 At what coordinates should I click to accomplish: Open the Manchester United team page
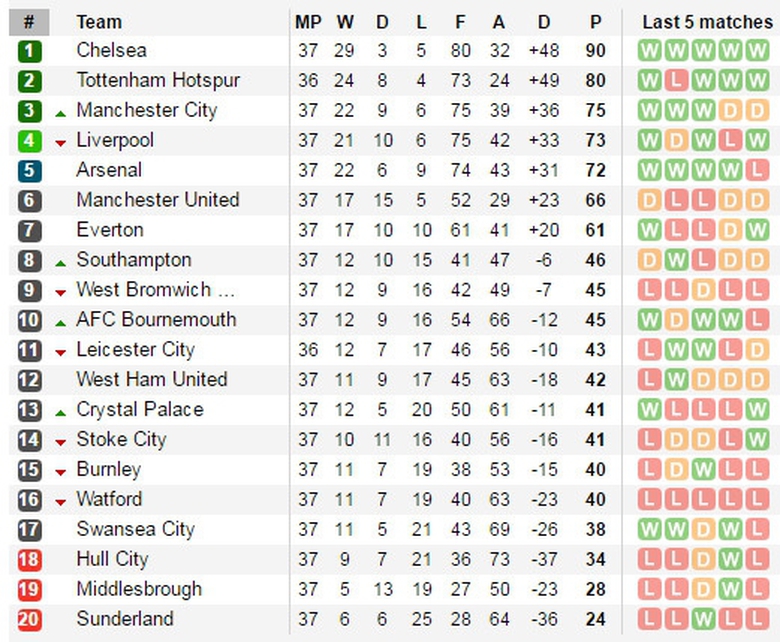coord(157,200)
